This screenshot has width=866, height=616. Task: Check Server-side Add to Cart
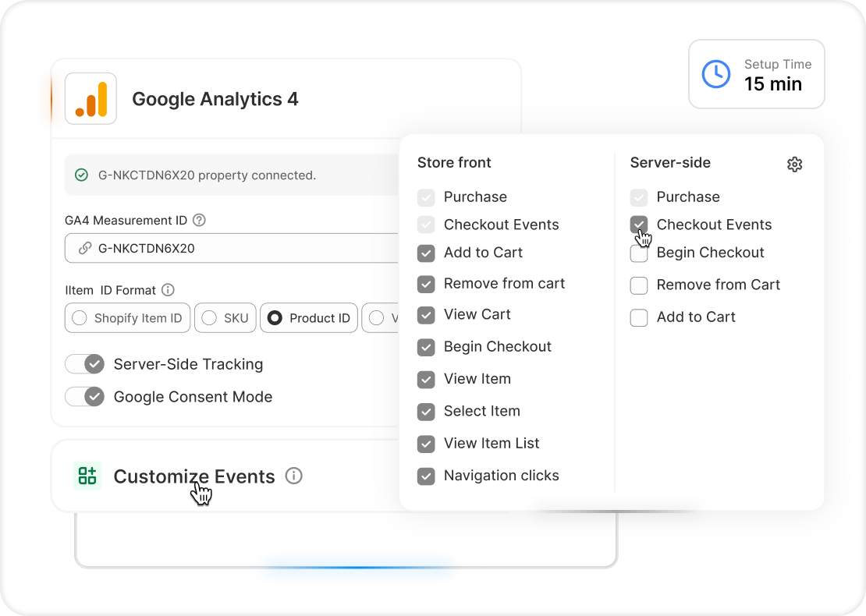point(638,317)
